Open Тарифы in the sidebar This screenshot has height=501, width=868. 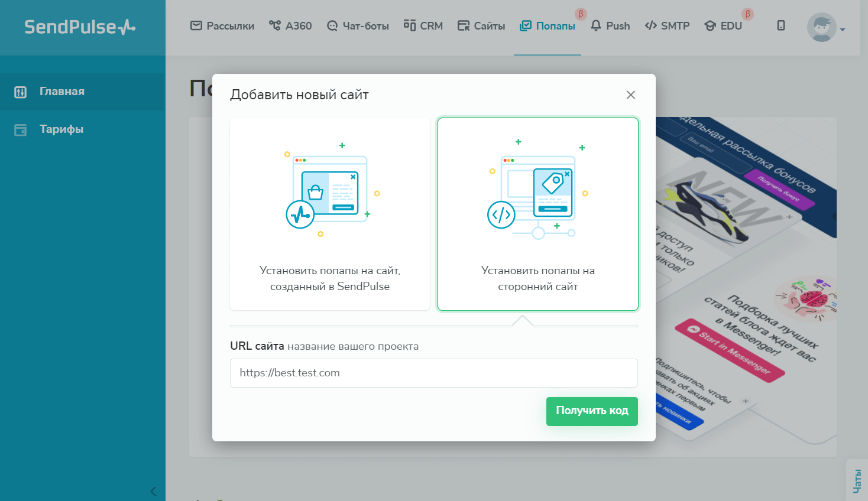(x=83, y=129)
